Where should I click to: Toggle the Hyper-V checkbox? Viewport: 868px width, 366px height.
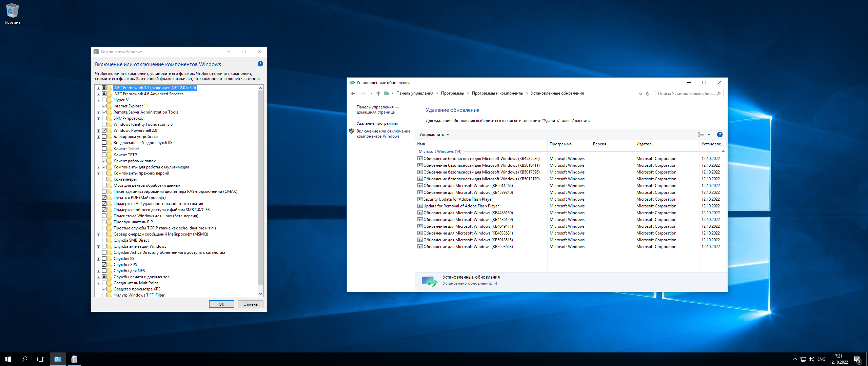104,100
